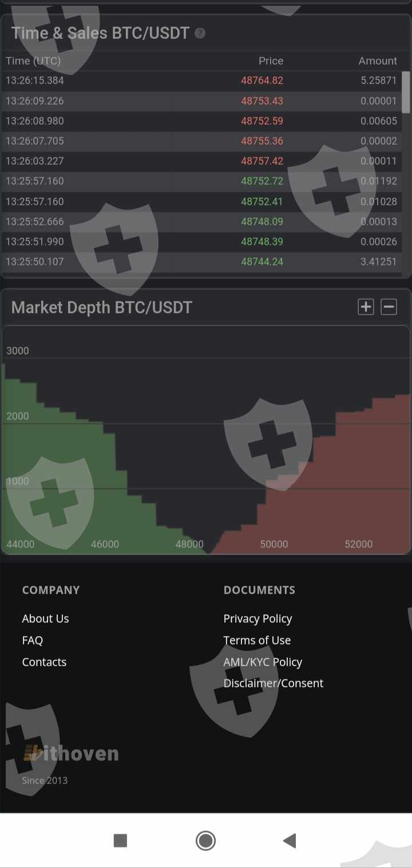Select the 13:26:15.384 trade row
This screenshot has height=868, width=412.
tap(35, 81)
